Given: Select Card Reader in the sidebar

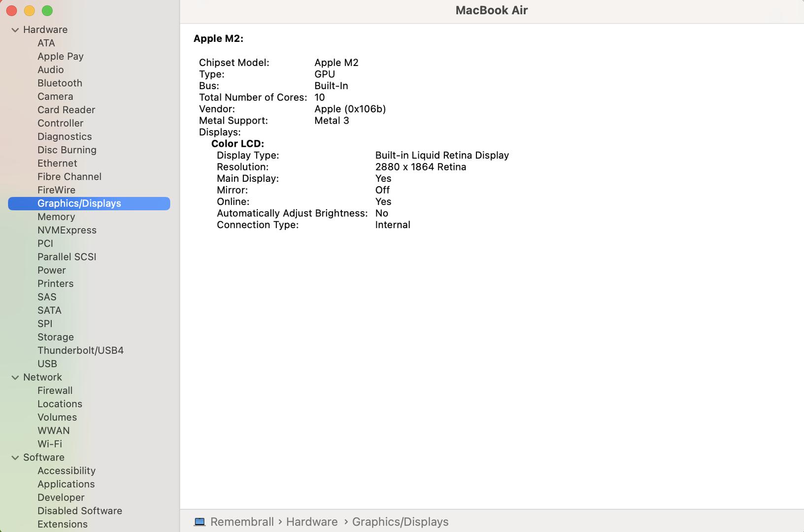Looking at the screenshot, I should [66, 109].
